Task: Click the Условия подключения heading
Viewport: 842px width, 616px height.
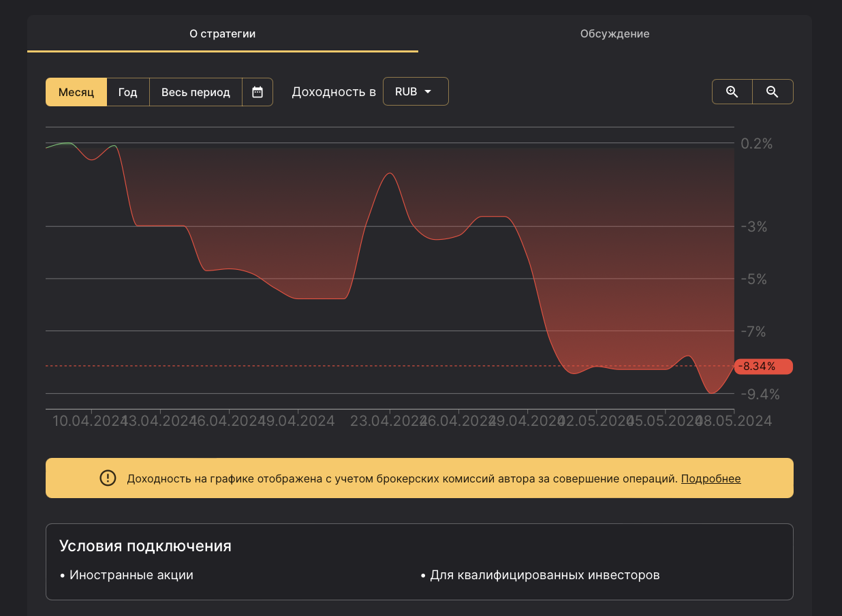Action: 145,546
